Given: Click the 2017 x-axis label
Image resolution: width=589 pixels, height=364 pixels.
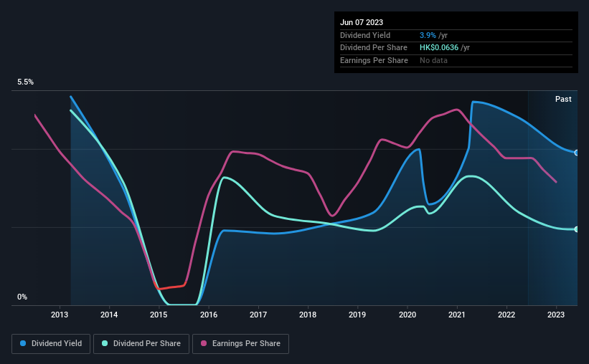Looking at the screenshot, I should [258, 315].
